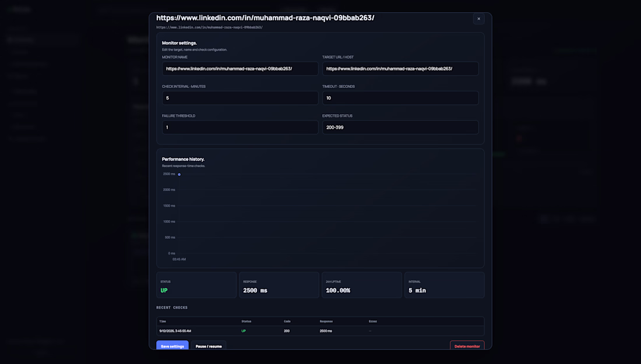This screenshot has height=364, width=641.
Task: Edit the Timeout seconds field
Action: 400,98
